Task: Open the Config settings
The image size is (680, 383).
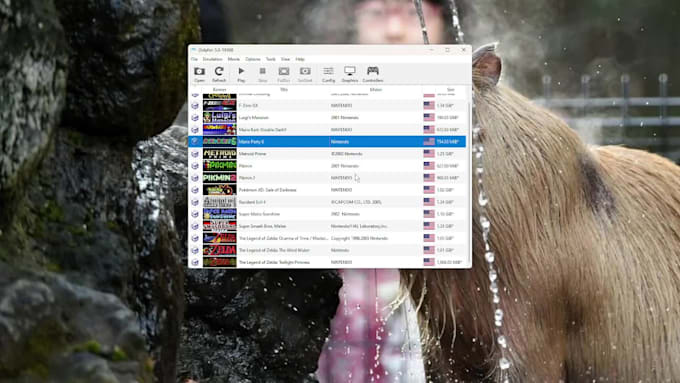Action: coord(328,74)
